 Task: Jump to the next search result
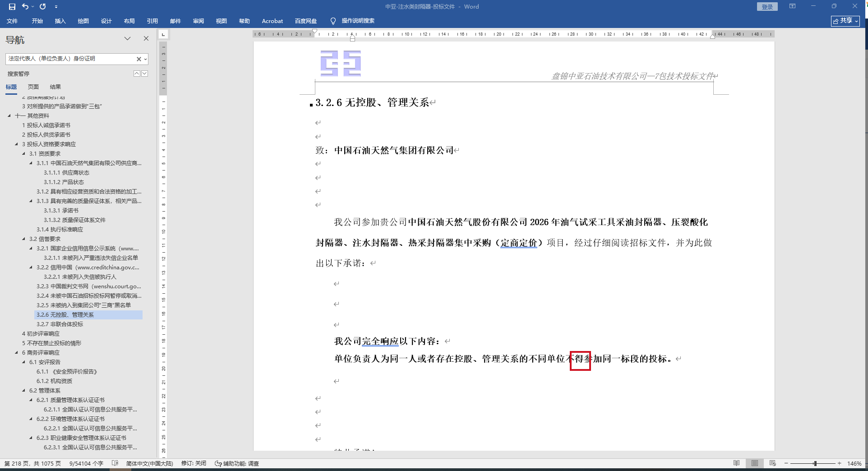(x=144, y=74)
